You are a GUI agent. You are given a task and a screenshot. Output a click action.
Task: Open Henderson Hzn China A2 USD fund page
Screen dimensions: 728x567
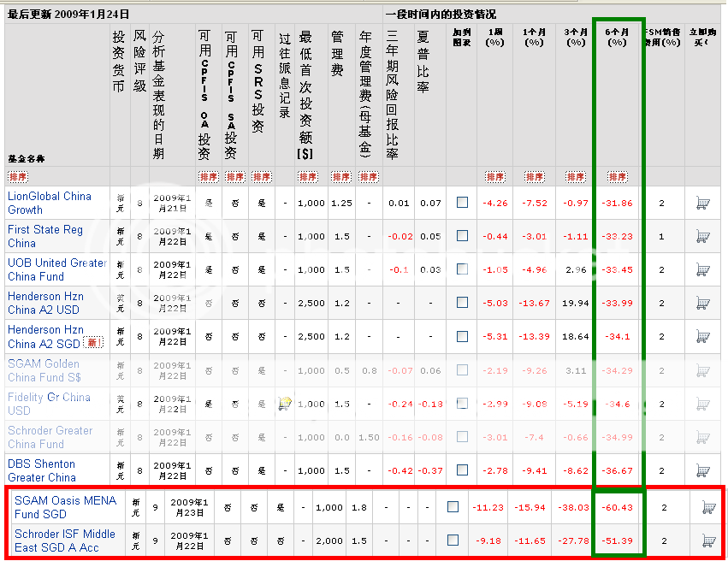point(45,303)
